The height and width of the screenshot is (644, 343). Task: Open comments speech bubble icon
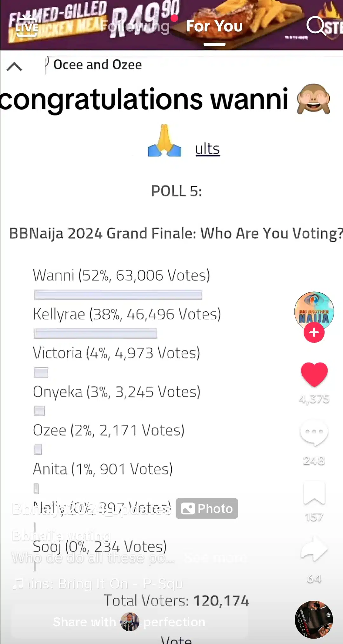click(314, 433)
